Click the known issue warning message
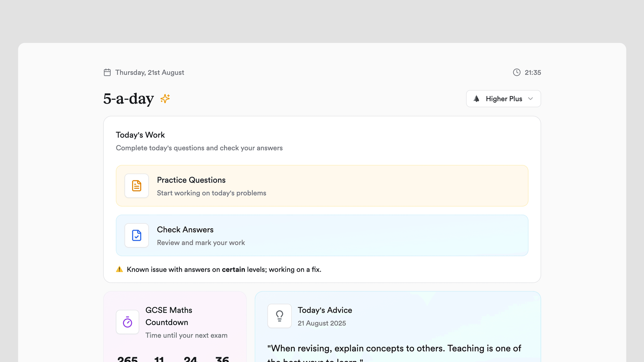Image resolution: width=644 pixels, height=362 pixels. [x=224, y=269]
